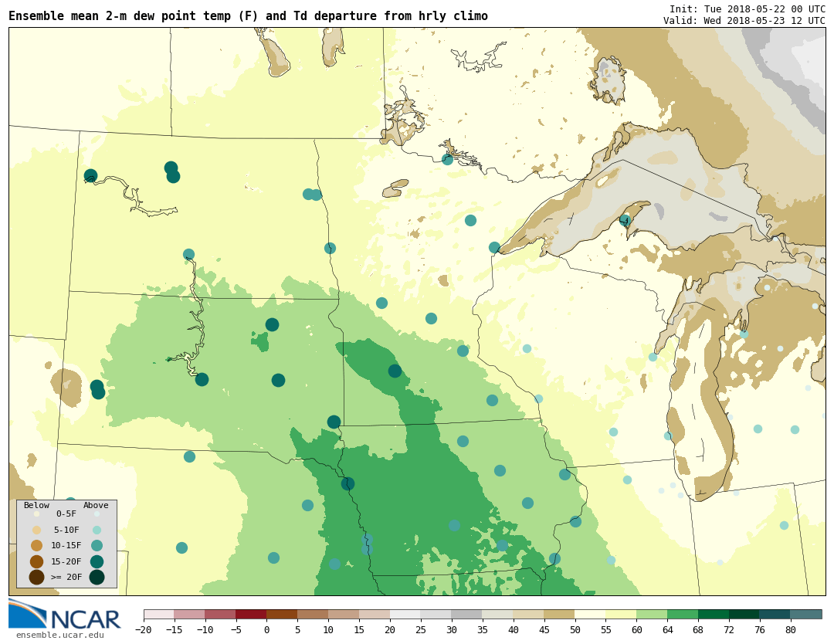834x644 pixels.
Task: Click the 'Above' legend heading
Action: [x=96, y=505]
